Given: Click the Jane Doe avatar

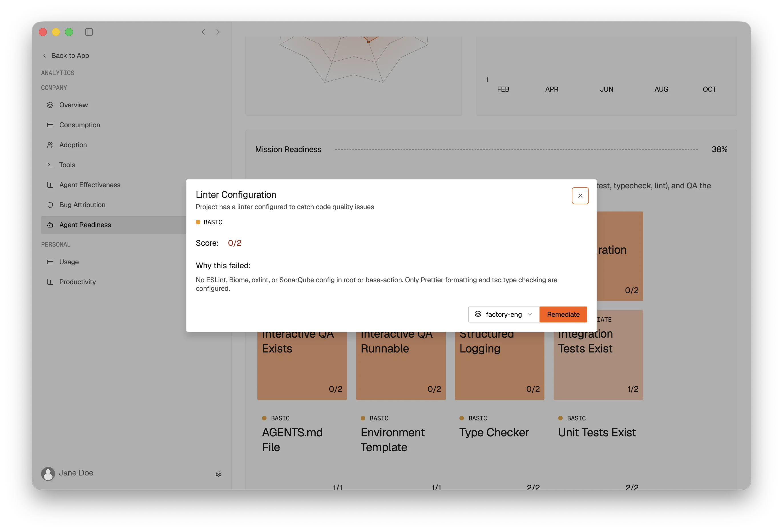Looking at the screenshot, I should (x=48, y=473).
